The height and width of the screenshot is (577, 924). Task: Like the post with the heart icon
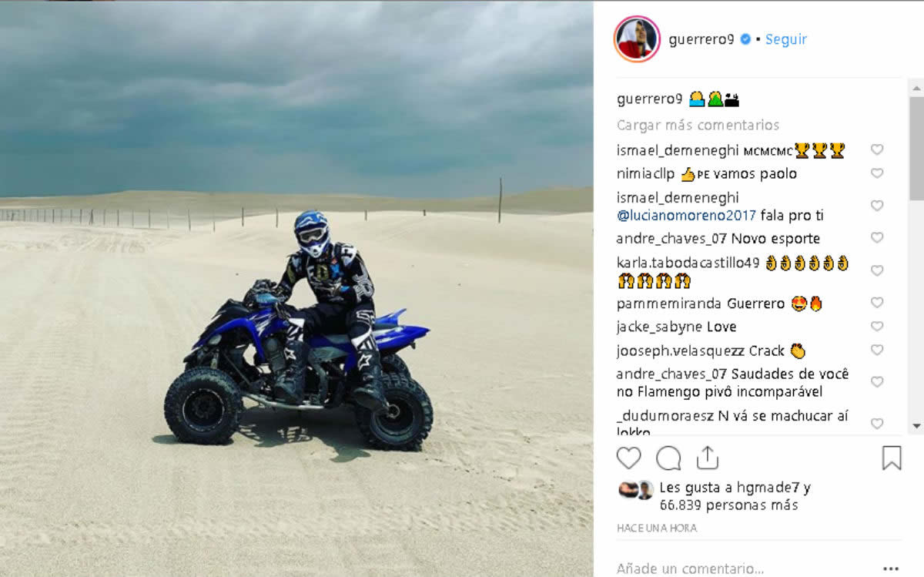coord(628,458)
